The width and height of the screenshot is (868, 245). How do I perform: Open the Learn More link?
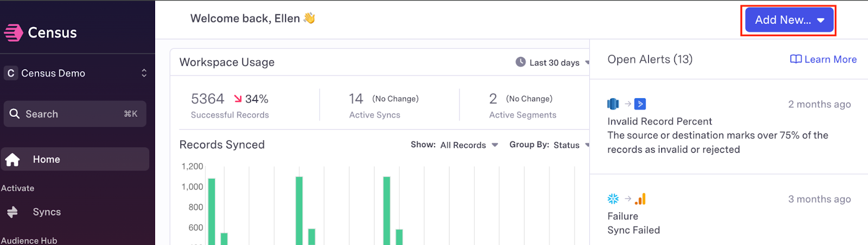pos(830,59)
